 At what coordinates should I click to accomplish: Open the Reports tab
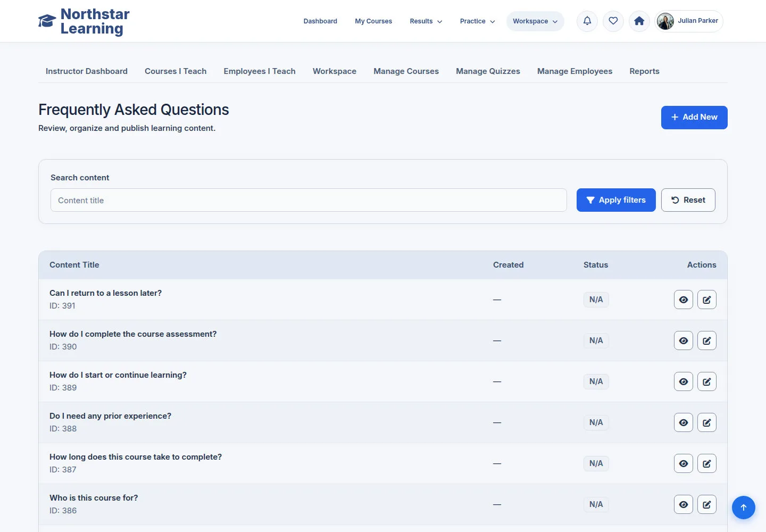tap(644, 71)
